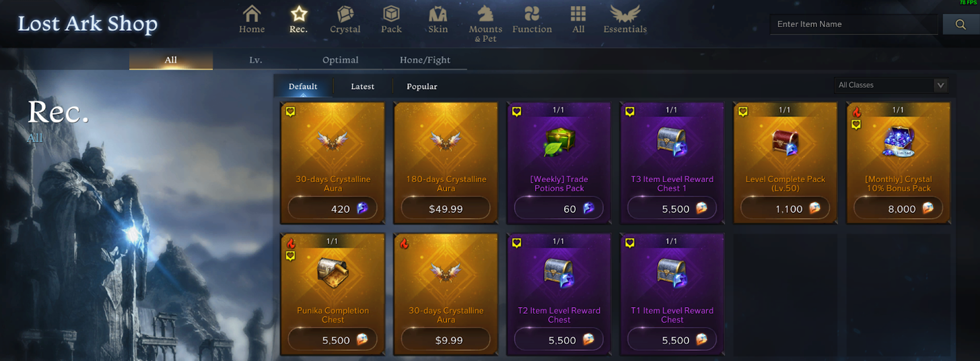Sort items by Popular
The image size is (980, 361).
point(422,86)
